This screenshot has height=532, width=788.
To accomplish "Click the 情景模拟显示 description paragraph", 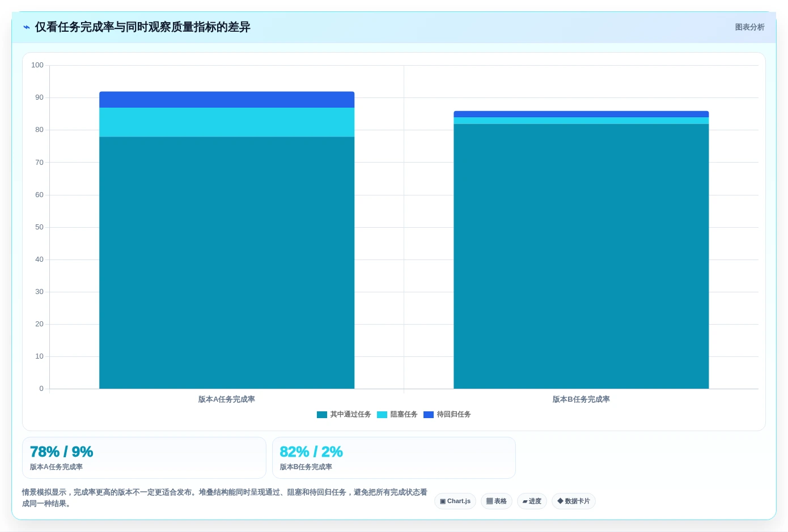I will point(224,498).
